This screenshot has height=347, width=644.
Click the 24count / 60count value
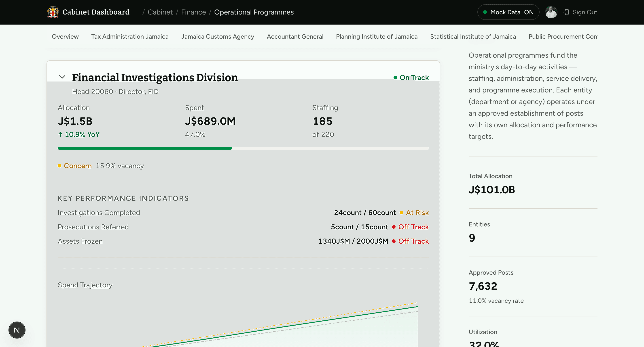click(365, 212)
